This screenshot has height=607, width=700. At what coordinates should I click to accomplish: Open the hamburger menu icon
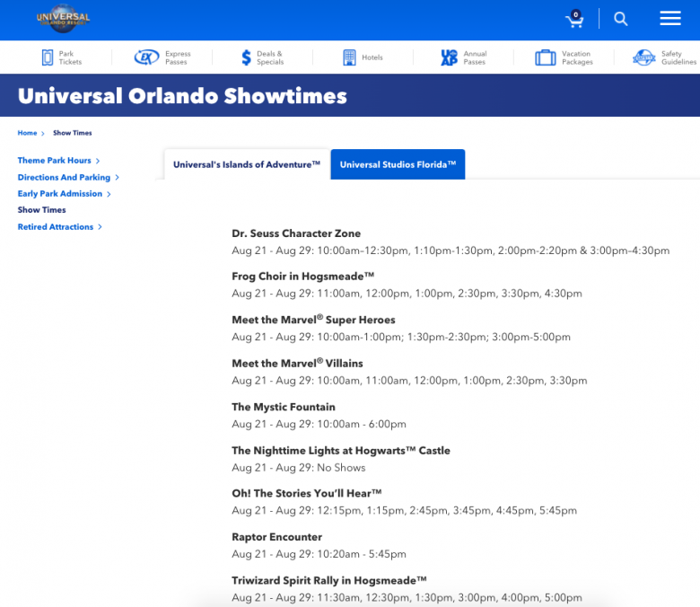tap(670, 18)
